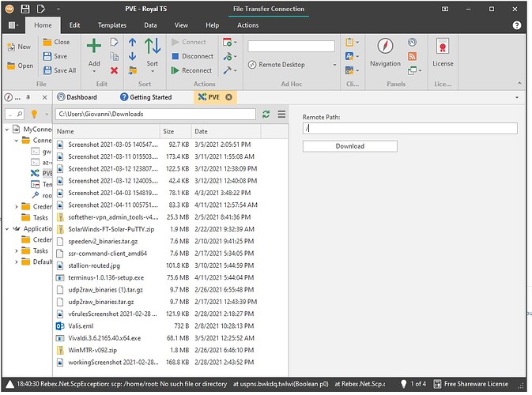Click the Remote Path input field

tap(409, 128)
